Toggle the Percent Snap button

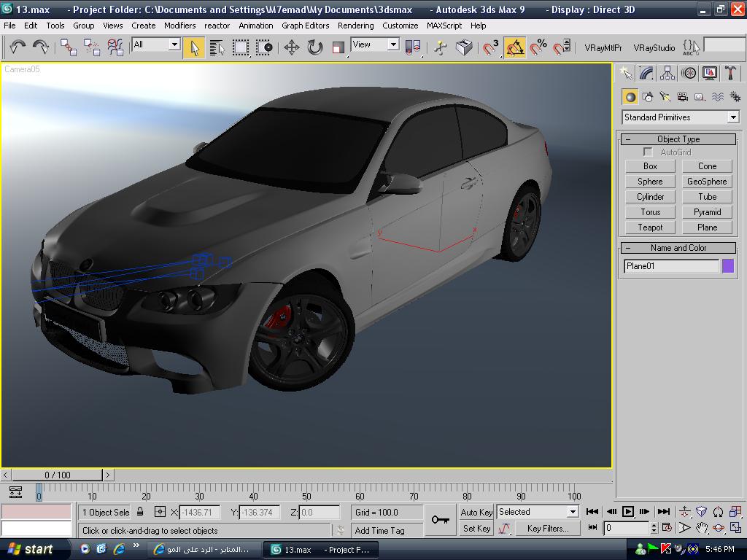pyautogui.click(x=538, y=47)
